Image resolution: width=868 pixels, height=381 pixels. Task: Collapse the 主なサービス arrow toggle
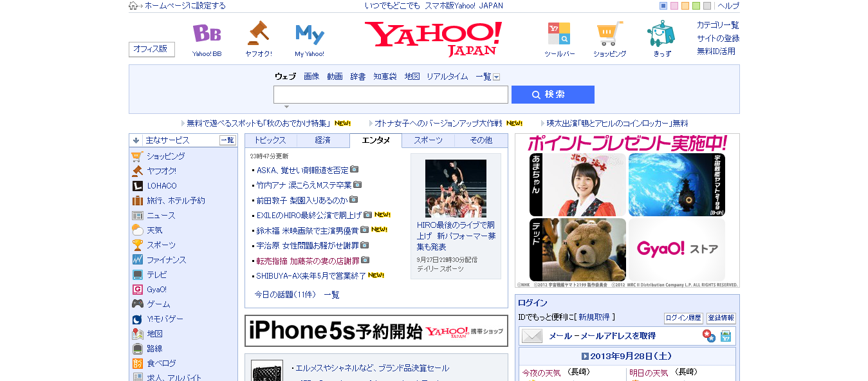coord(136,140)
